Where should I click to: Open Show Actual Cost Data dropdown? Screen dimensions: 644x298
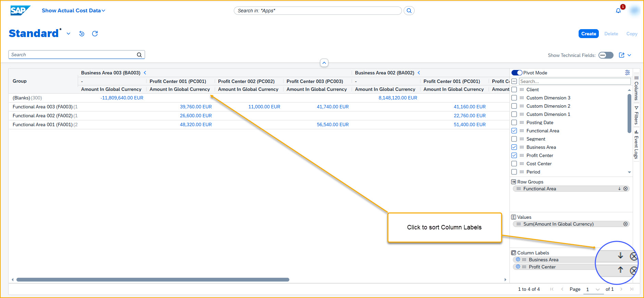(74, 11)
